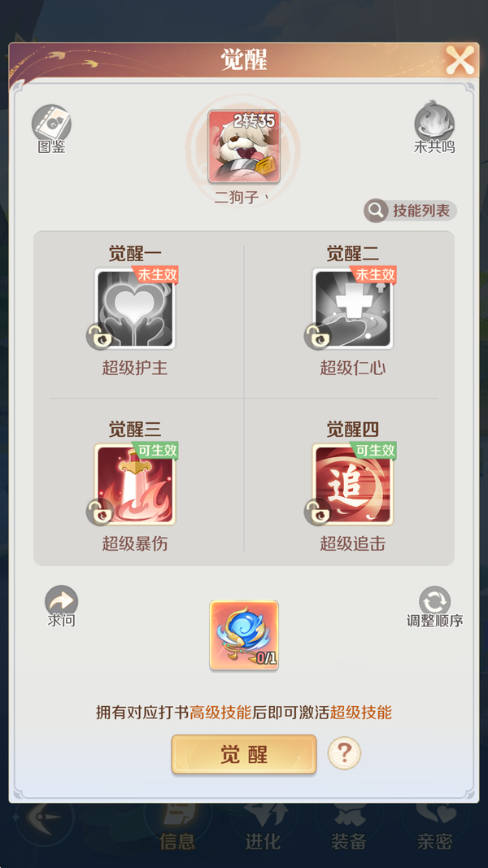Click the 求问 share arrow icon

pyautogui.click(x=62, y=600)
